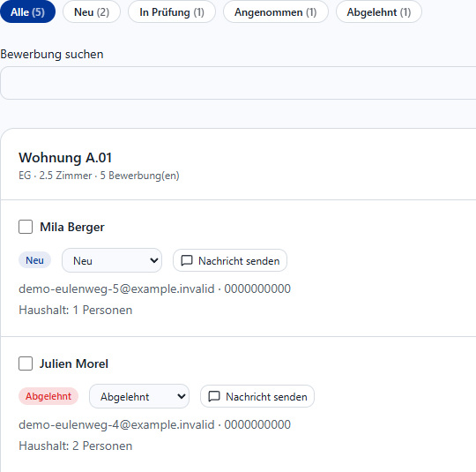Image resolution: width=476 pixels, height=472 pixels.
Task: Click the red Abgelehnt badge for Julien Morel
Action: click(x=48, y=396)
